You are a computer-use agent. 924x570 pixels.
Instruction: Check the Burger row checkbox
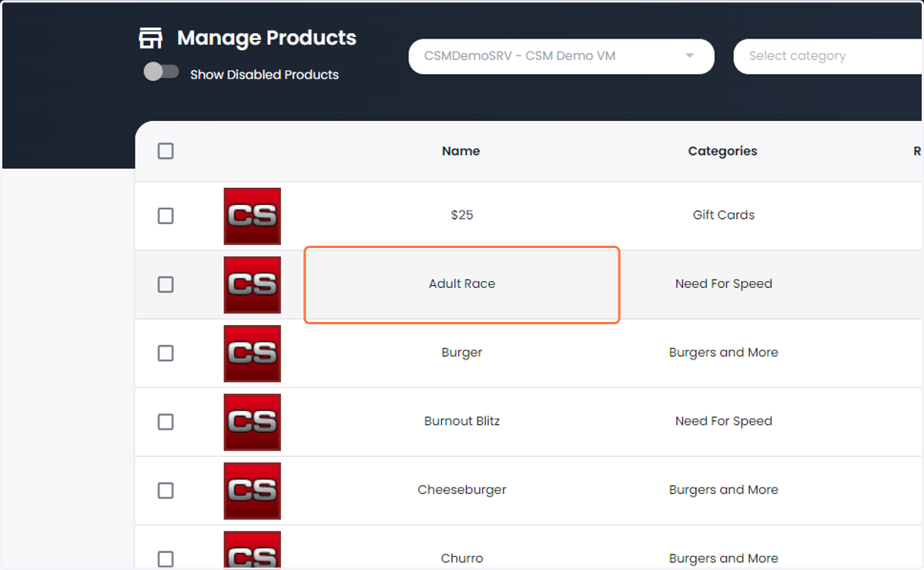(x=166, y=353)
